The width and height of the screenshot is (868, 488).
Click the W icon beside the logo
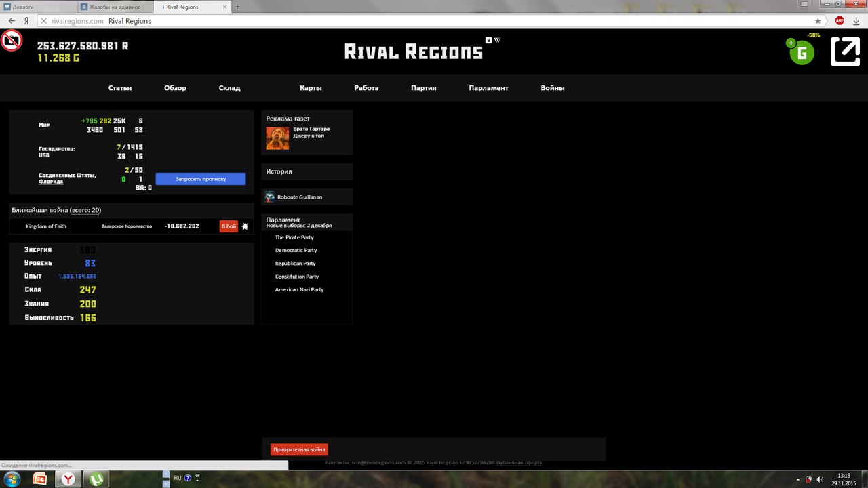497,40
